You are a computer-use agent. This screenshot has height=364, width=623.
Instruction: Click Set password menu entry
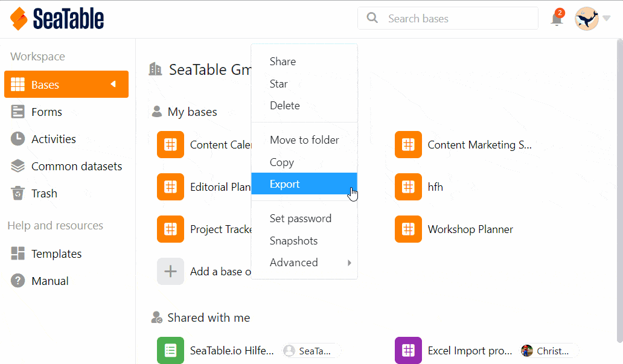coord(301,219)
